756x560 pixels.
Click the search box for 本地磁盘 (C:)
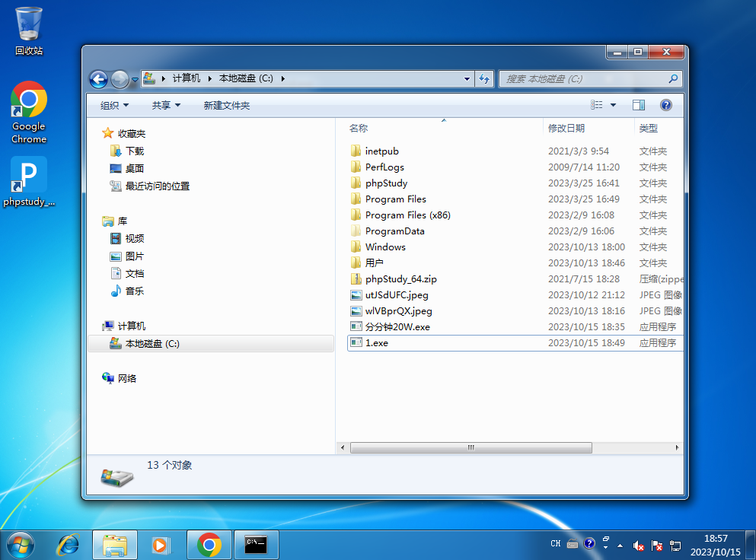coord(582,78)
